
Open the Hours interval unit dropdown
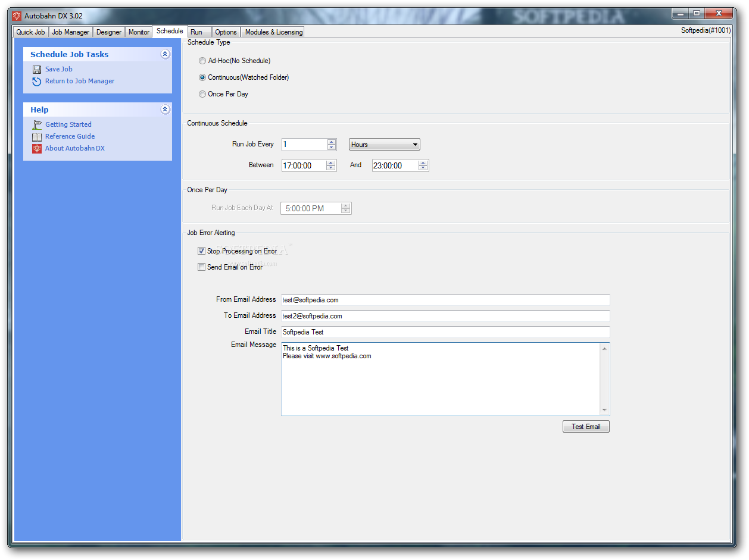click(x=384, y=145)
